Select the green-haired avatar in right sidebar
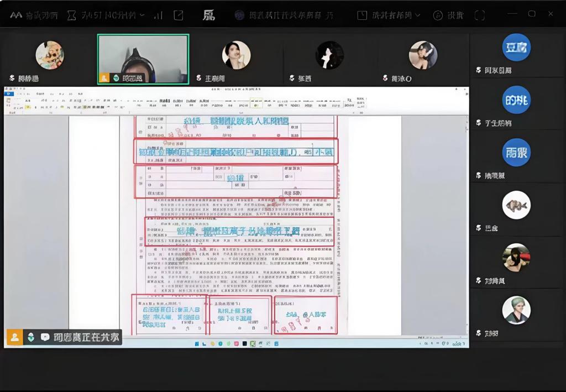The height and width of the screenshot is (392, 566). [x=516, y=310]
